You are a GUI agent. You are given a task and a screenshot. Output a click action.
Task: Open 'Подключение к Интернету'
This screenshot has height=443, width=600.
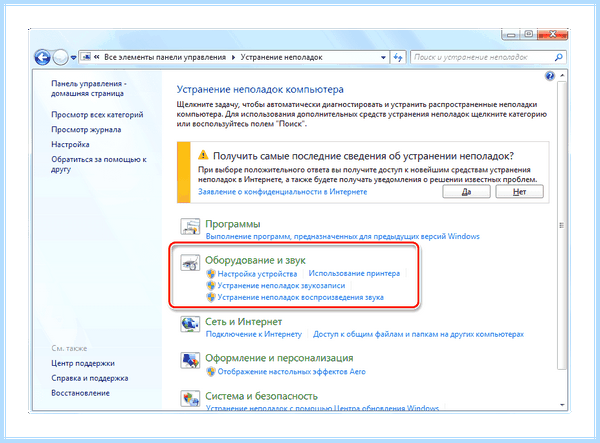(x=254, y=334)
